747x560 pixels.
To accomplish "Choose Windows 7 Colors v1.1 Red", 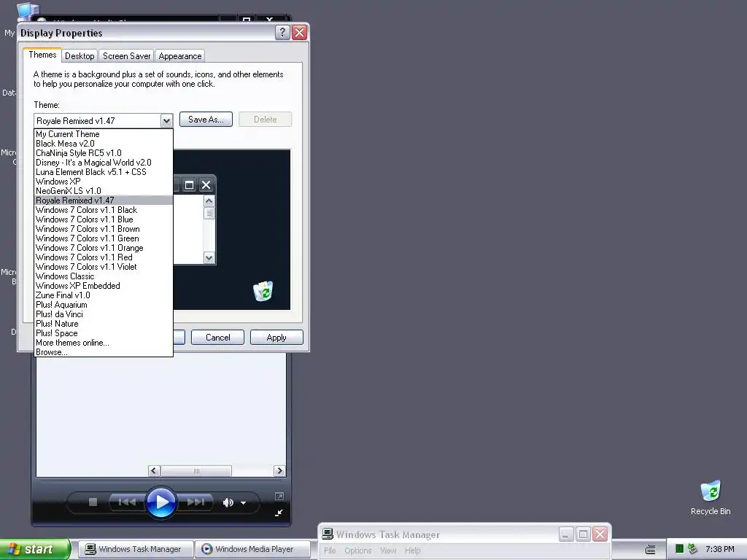I will [104, 257].
